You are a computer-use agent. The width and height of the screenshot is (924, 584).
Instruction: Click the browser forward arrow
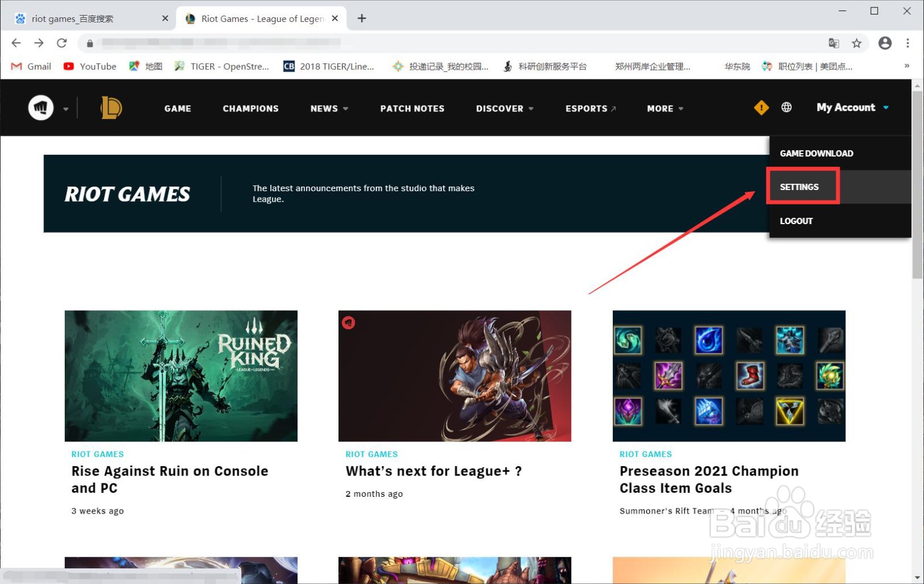[39, 43]
